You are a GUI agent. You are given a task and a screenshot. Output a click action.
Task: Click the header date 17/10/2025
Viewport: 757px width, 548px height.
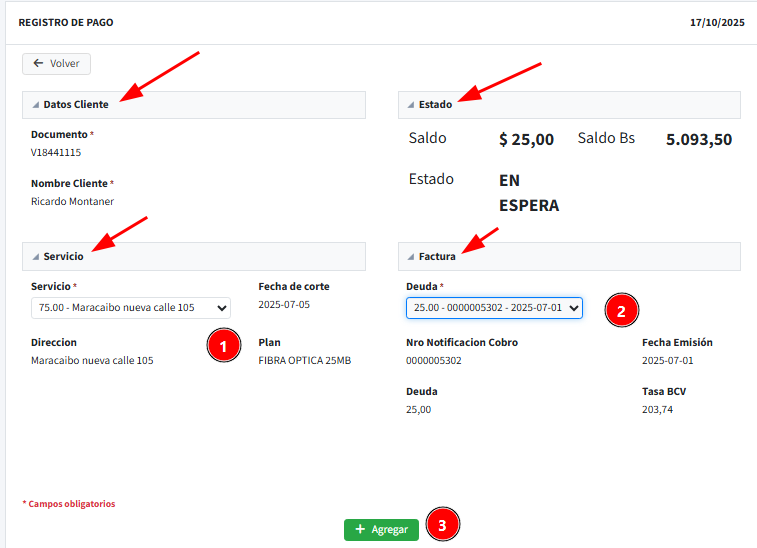coord(717,22)
